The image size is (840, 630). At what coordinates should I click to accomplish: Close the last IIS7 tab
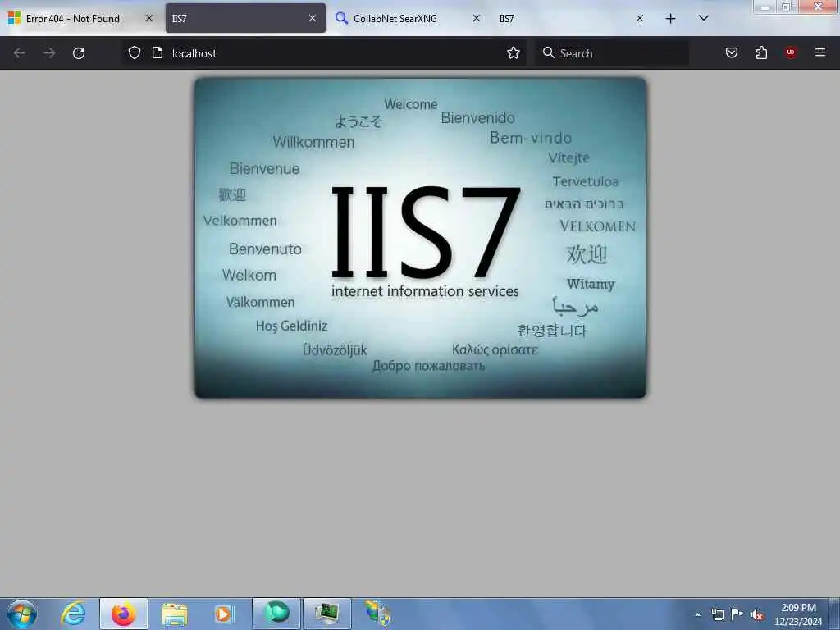coord(640,19)
